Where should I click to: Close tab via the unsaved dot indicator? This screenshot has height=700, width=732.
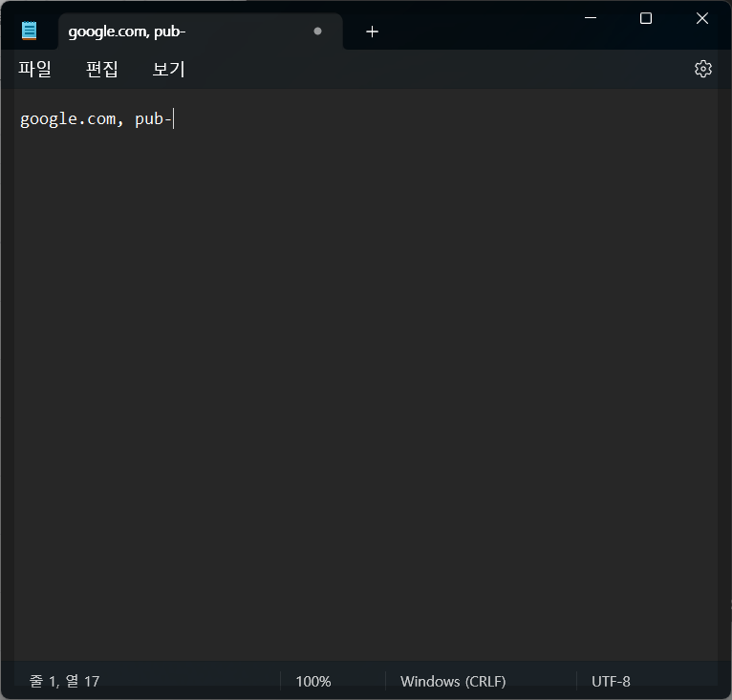[318, 32]
